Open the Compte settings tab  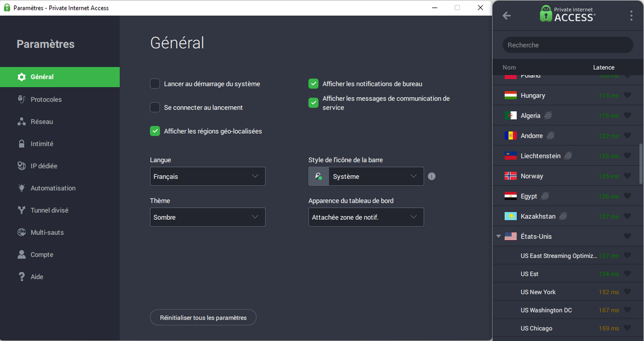[x=60, y=255]
